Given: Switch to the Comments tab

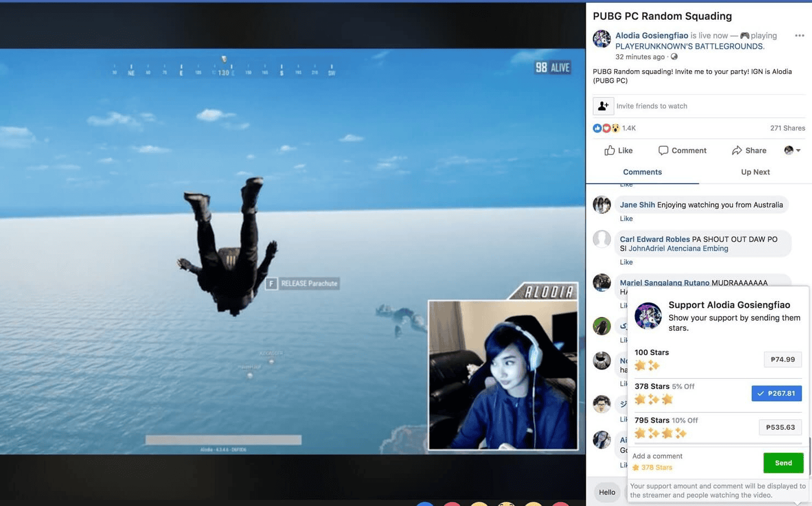Looking at the screenshot, I should [642, 172].
